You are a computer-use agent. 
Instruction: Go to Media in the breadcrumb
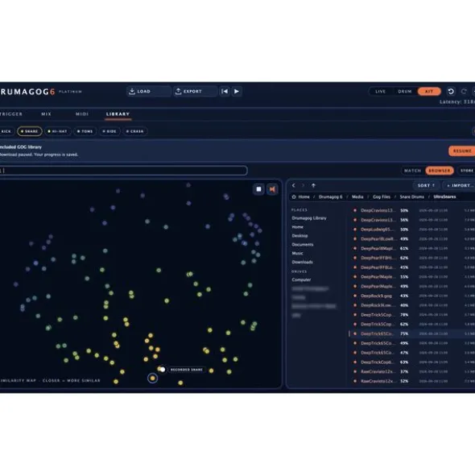357,197
